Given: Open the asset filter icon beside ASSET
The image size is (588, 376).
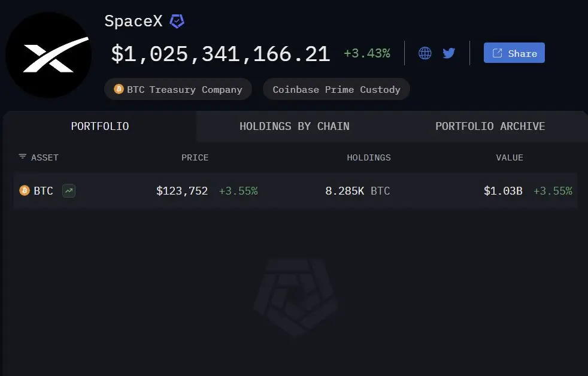Looking at the screenshot, I should [23, 156].
